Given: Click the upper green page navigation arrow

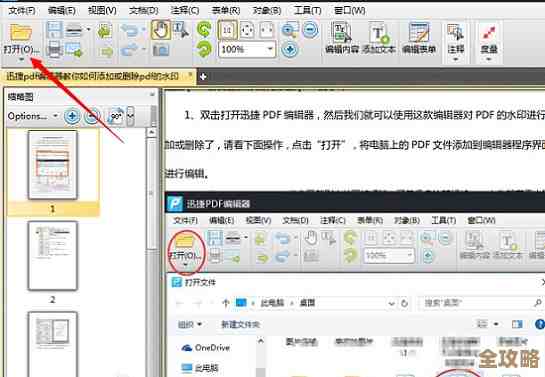Looking at the screenshot, I should 104,31.
